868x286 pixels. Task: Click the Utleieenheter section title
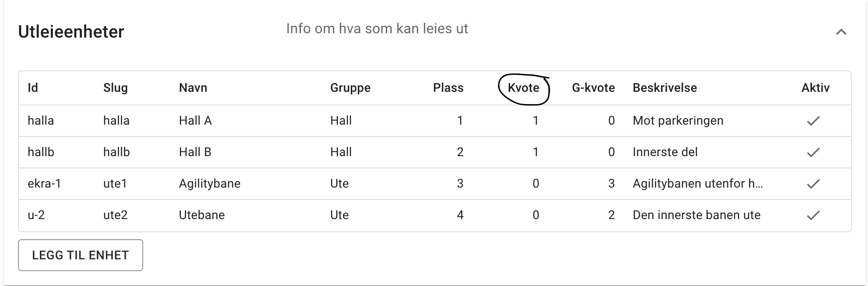click(71, 32)
